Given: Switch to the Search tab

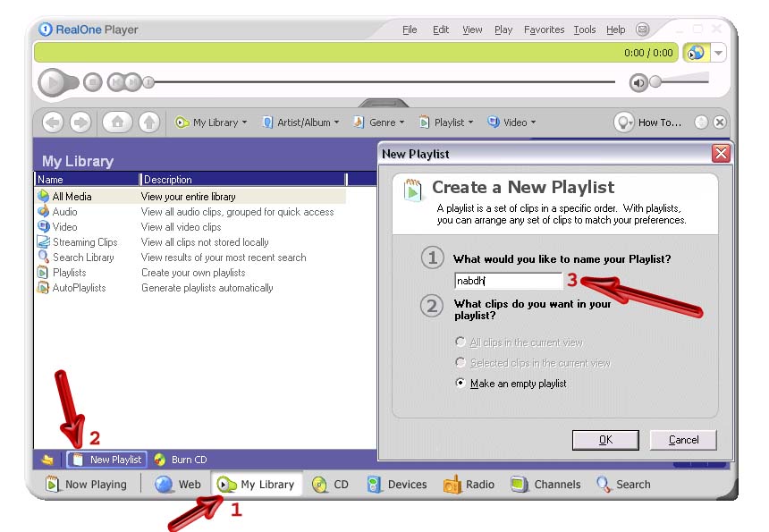Looking at the screenshot, I should tap(623, 485).
